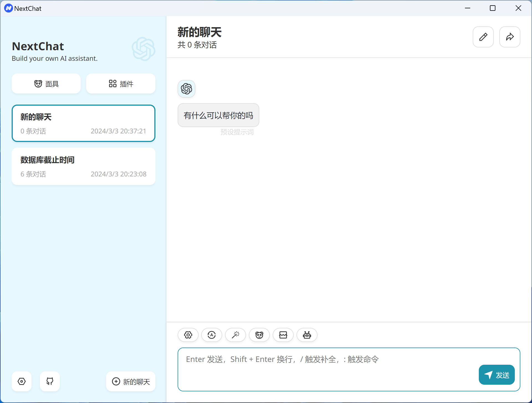Open the mask picker panda icon above input

pyautogui.click(x=259, y=335)
